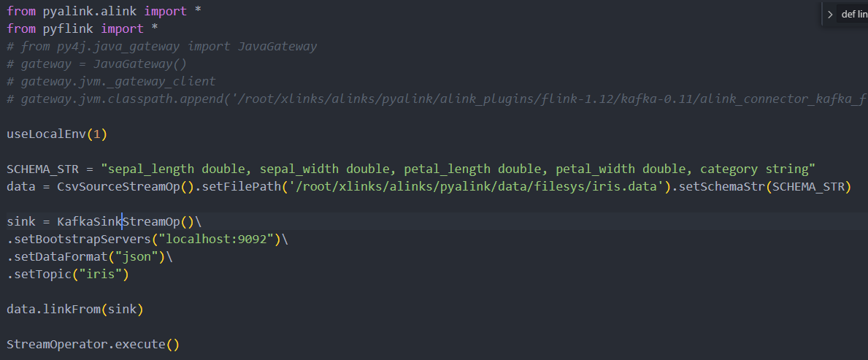This screenshot has height=360, width=868.
Task: Click 'pyflink' in the second import line
Action: [x=68, y=28]
